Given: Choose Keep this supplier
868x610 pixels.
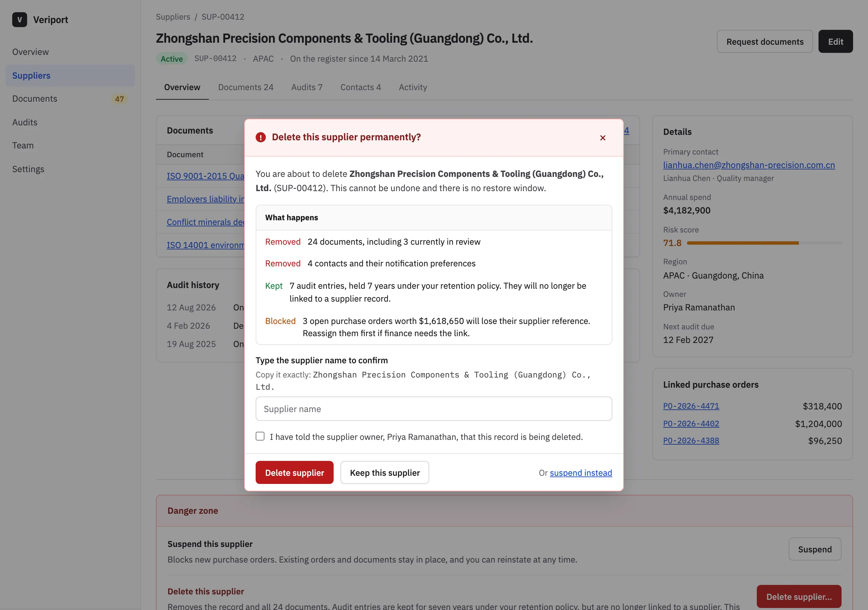Looking at the screenshot, I should [x=384, y=472].
